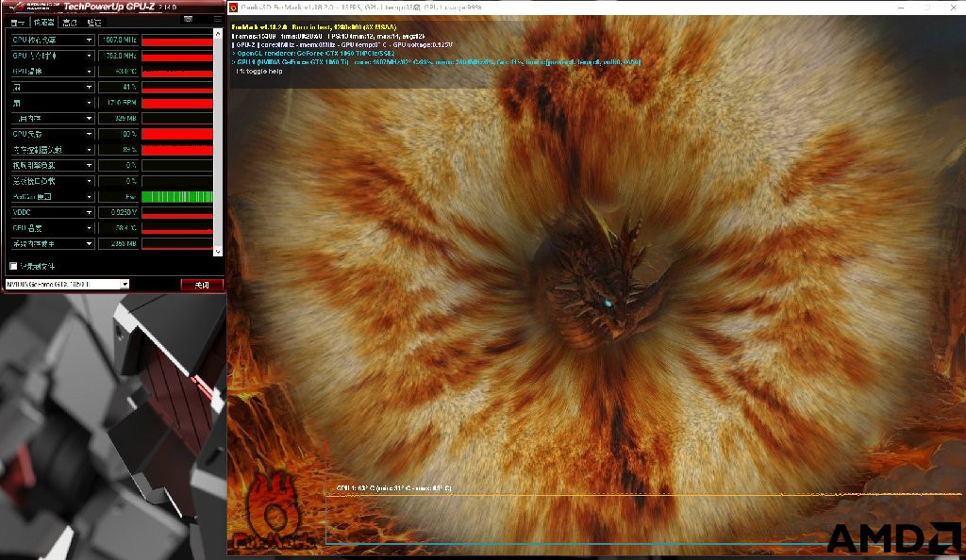
Task: Click the sensor list scroll-down arrow
Action: pos(218,252)
